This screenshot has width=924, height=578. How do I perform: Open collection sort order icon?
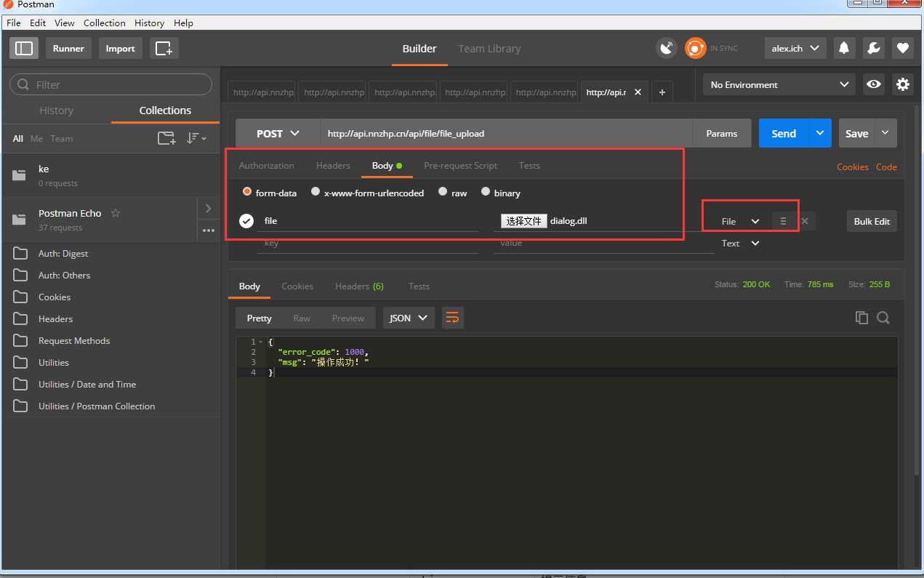[x=196, y=138]
